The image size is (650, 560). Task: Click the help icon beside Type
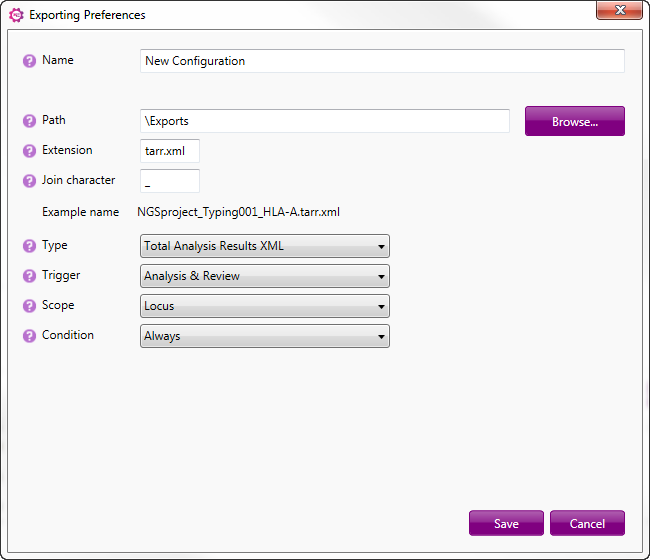[x=29, y=246]
